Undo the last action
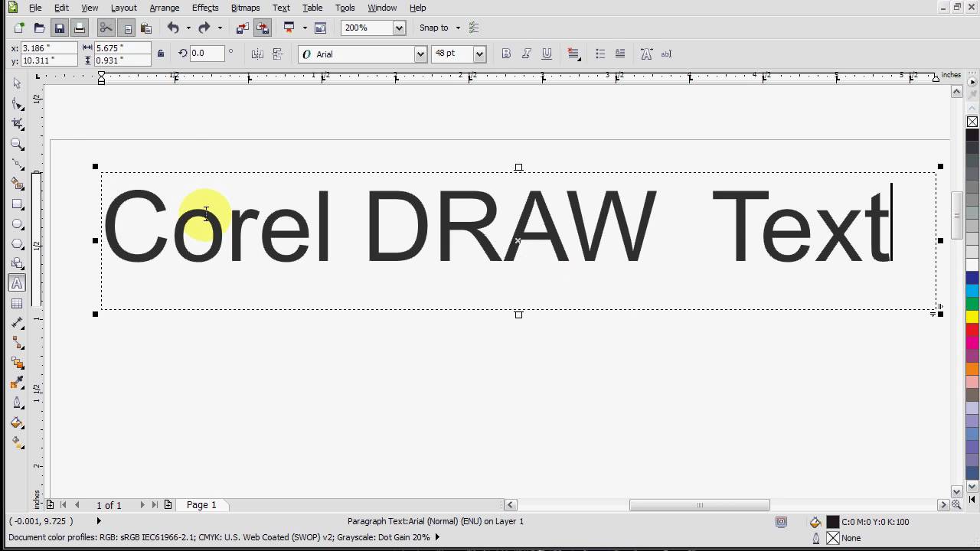 173,28
